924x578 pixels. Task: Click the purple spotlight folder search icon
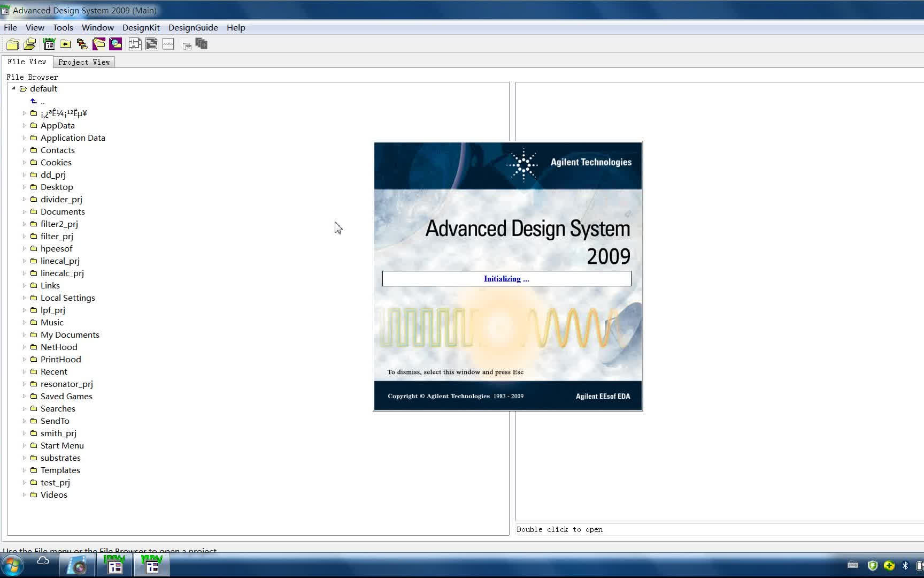tap(99, 44)
